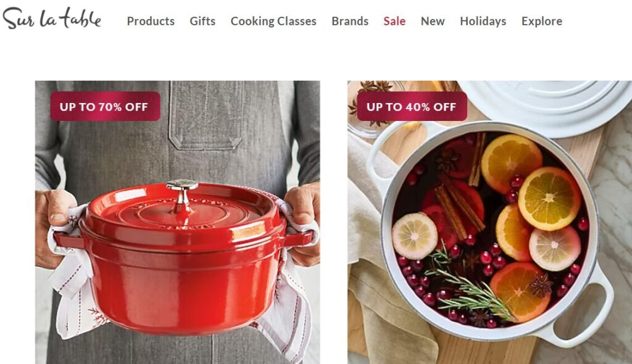The image size is (632, 364).
Task: Open the Gifts navigation item
Action: pos(202,21)
